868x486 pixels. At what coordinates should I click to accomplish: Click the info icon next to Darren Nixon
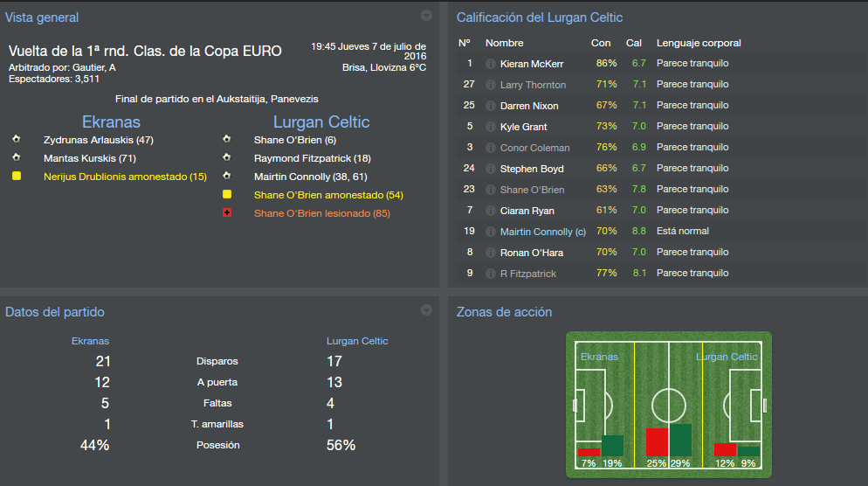pyautogui.click(x=491, y=106)
